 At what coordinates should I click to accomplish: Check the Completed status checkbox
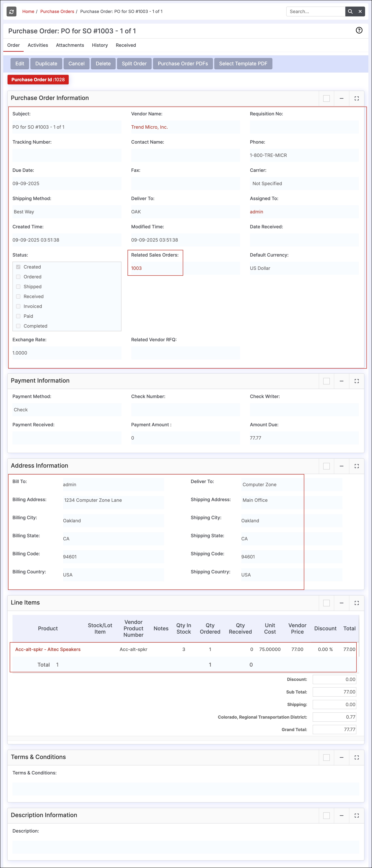(x=18, y=326)
